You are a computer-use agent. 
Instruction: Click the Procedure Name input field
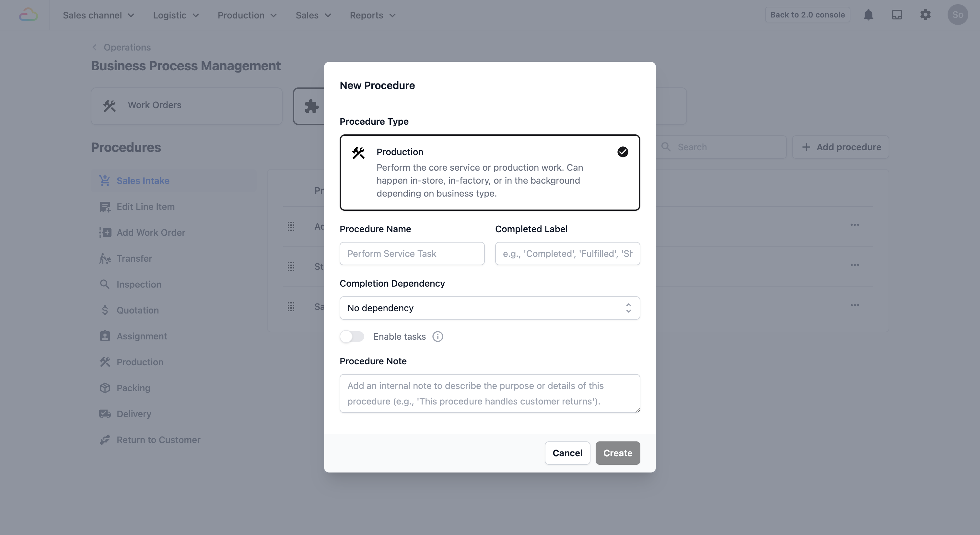(x=412, y=254)
